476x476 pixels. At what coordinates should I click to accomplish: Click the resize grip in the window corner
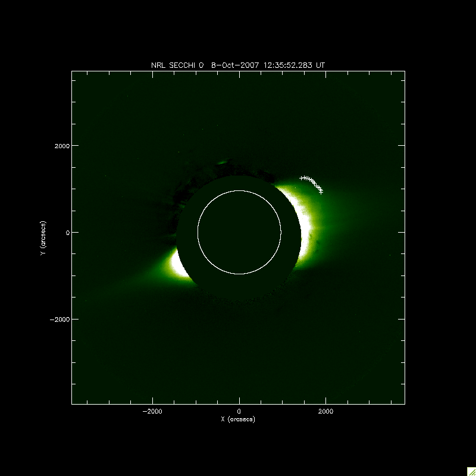point(471,471)
